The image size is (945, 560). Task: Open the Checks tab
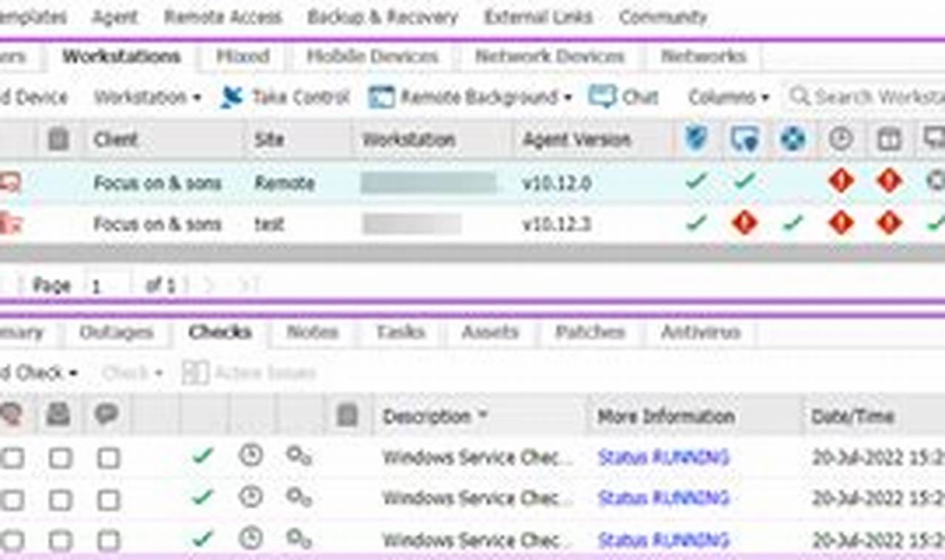pos(220,333)
